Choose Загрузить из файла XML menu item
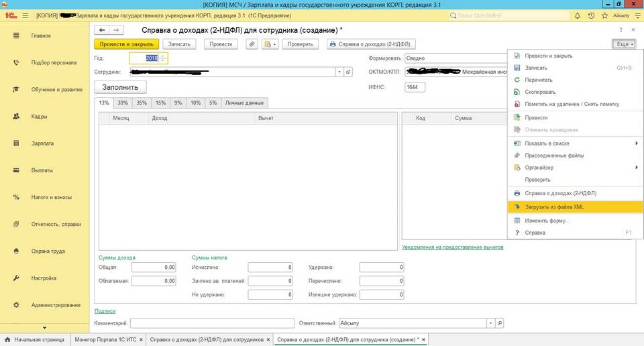Image resolution: width=644 pixels, height=346 pixels. pyautogui.click(x=576, y=207)
